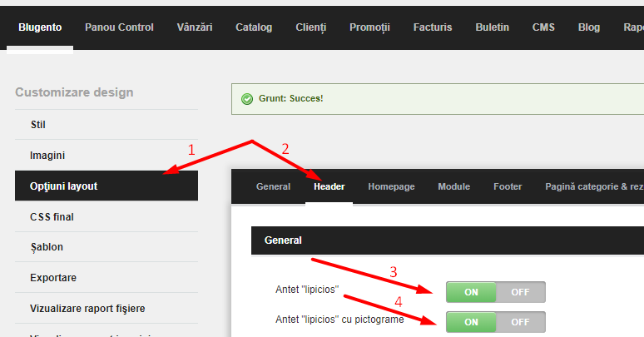Switch to the Module tab

tap(453, 186)
